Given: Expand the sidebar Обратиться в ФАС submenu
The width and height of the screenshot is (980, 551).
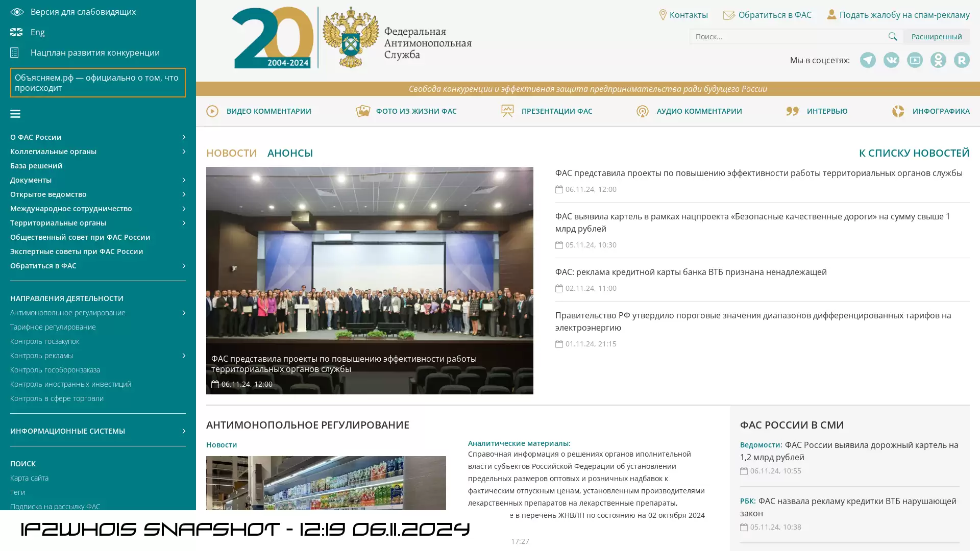Looking at the screenshot, I should pyautogui.click(x=184, y=266).
